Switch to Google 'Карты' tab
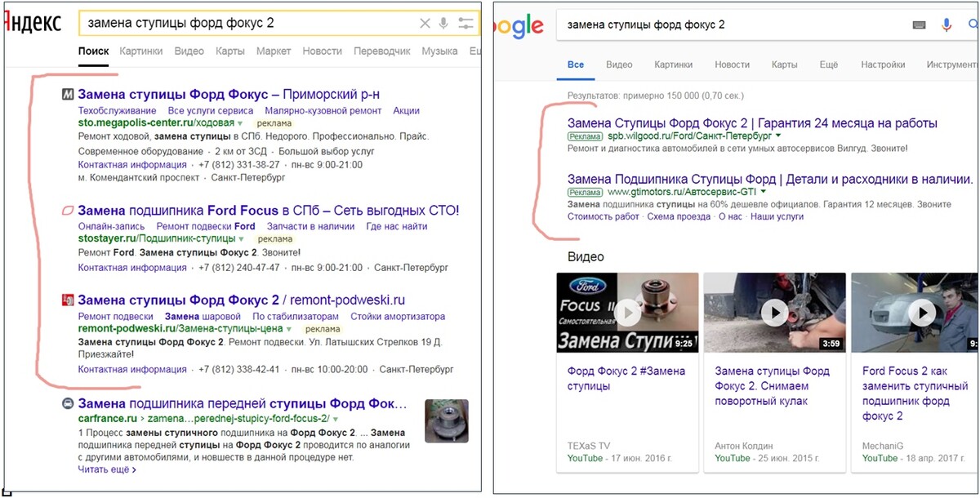The width and height of the screenshot is (980, 498). coord(785,64)
